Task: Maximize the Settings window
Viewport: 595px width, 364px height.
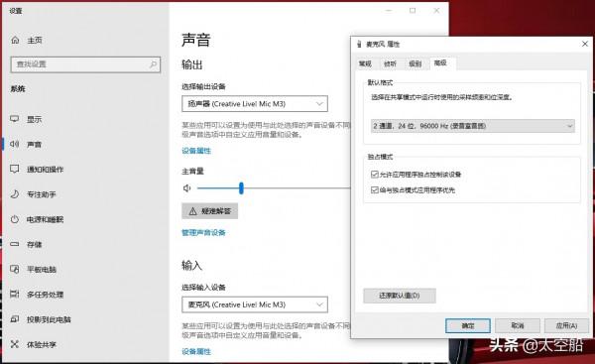Action: [413, 11]
